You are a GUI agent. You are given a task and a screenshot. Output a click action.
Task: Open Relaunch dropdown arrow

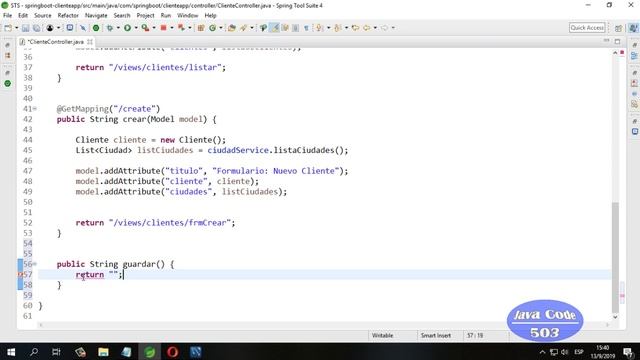pyautogui.click(x=190, y=28)
